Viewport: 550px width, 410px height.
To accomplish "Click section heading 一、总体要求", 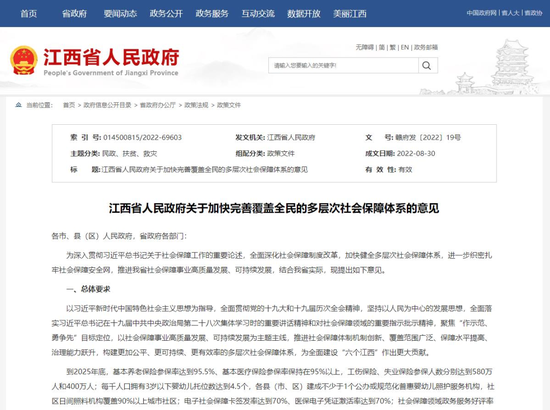I will click(x=88, y=289).
